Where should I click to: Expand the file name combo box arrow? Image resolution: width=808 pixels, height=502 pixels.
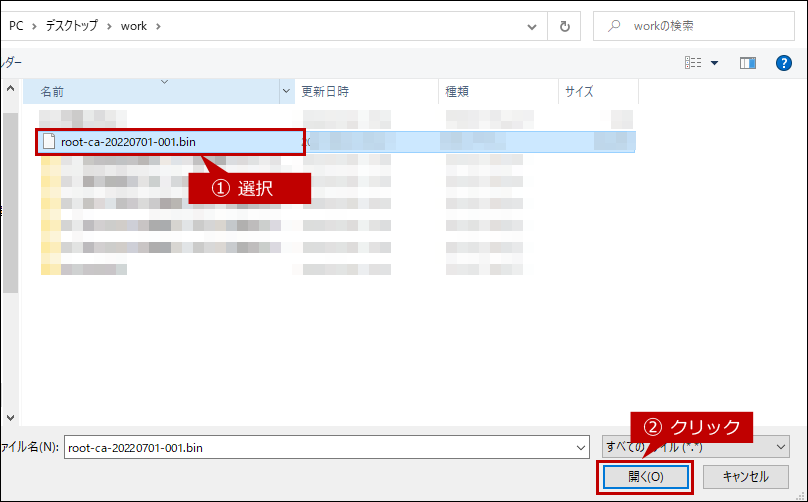point(581,447)
